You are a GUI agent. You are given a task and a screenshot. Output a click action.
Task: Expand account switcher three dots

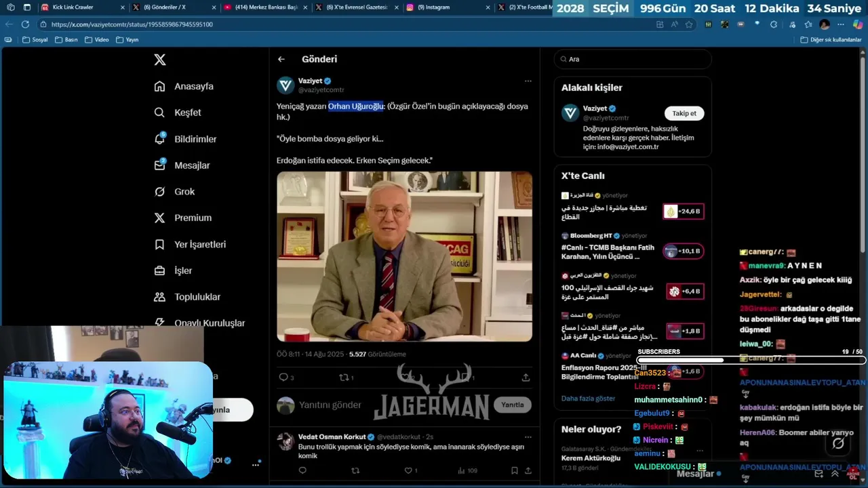pyautogui.click(x=256, y=464)
